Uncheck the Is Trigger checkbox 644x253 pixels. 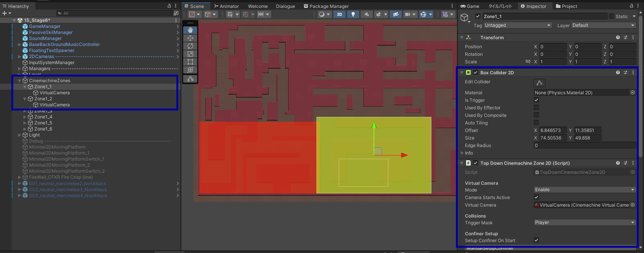coord(536,100)
